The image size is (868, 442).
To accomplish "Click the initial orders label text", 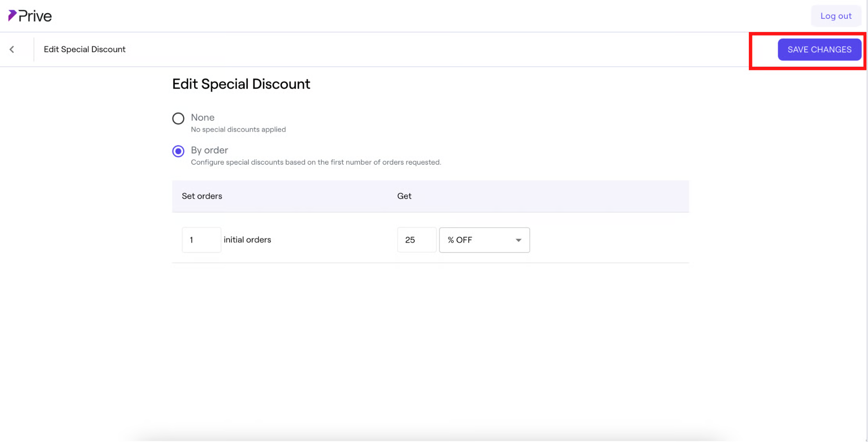I will pyautogui.click(x=247, y=240).
